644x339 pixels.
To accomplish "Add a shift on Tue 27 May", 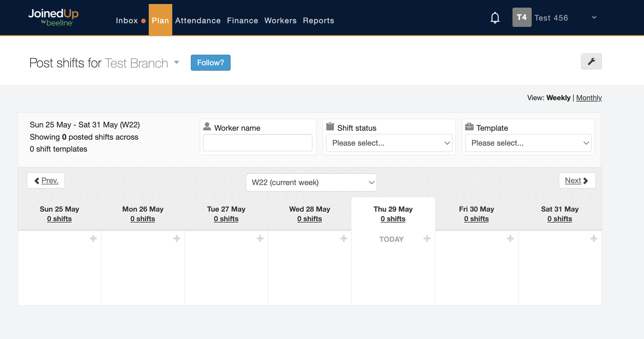I will (260, 238).
